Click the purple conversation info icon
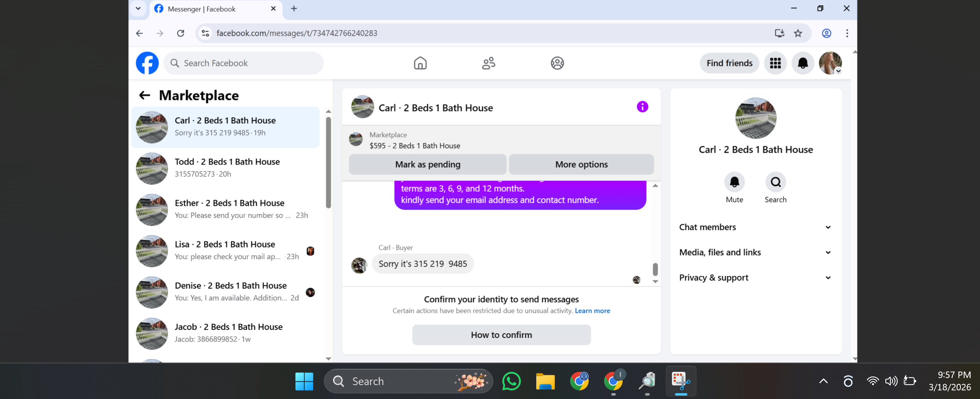The width and height of the screenshot is (980, 399). click(642, 107)
